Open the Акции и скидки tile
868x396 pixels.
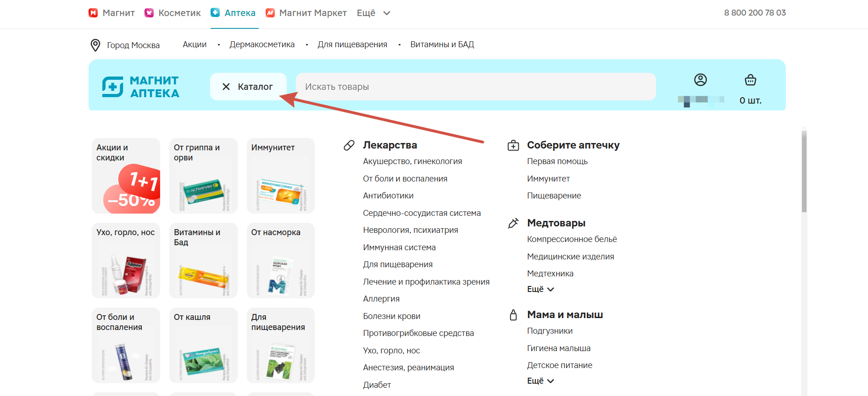(x=126, y=176)
